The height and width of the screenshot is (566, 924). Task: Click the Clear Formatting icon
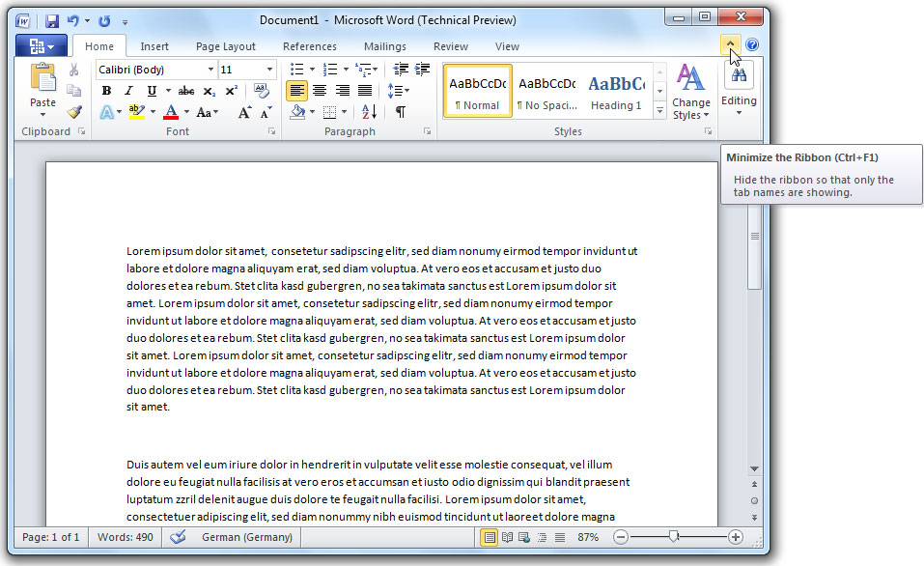coord(261,91)
